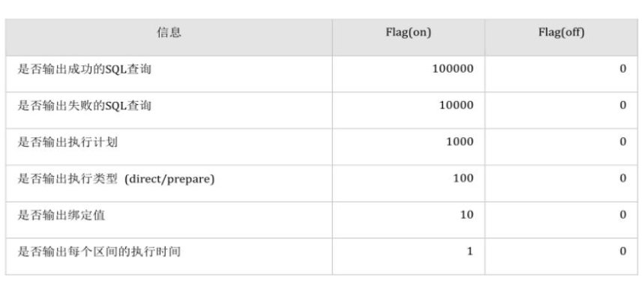Click Flag(off) 0 for failed SQL row
The height and width of the screenshot is (281, 644).
[623, 106]
